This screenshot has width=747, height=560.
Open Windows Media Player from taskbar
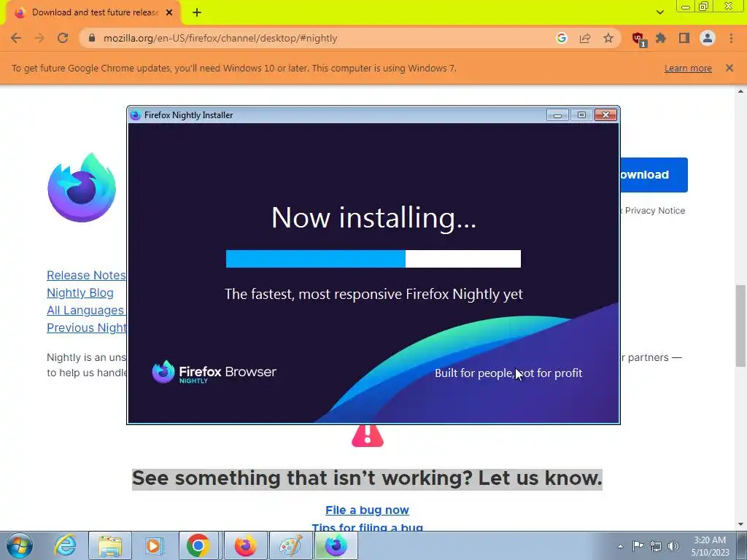(x=154, y=545)
